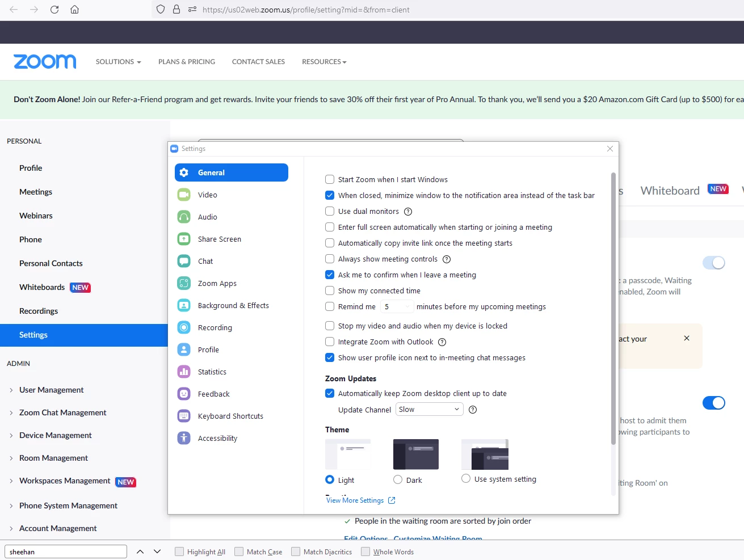Click help icon next to Integrate Zoom with Outlook
The height and width of the screenshot is (560, 744).
coord(442,342)
